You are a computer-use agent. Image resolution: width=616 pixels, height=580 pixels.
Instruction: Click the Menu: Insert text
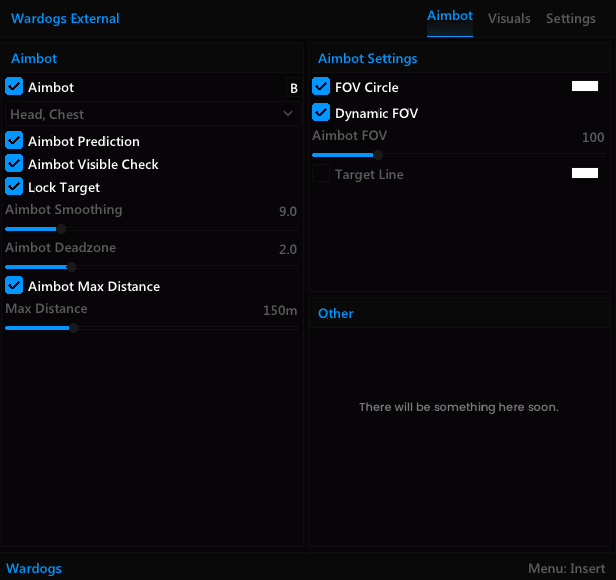pyautogui.click(x=566, y=568)
